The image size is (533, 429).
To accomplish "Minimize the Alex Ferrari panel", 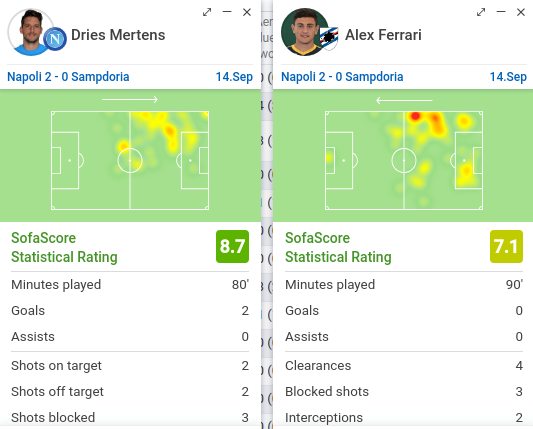I will point(501,12).
